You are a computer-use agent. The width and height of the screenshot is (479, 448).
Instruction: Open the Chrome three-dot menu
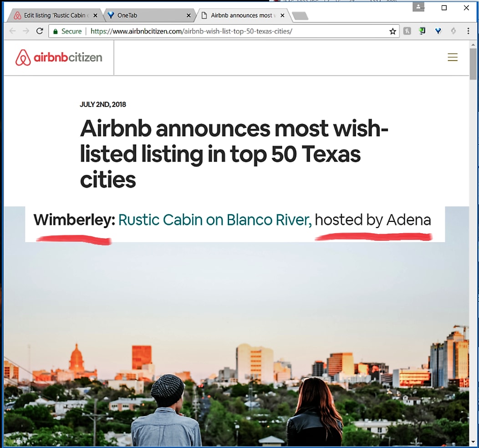468,31
